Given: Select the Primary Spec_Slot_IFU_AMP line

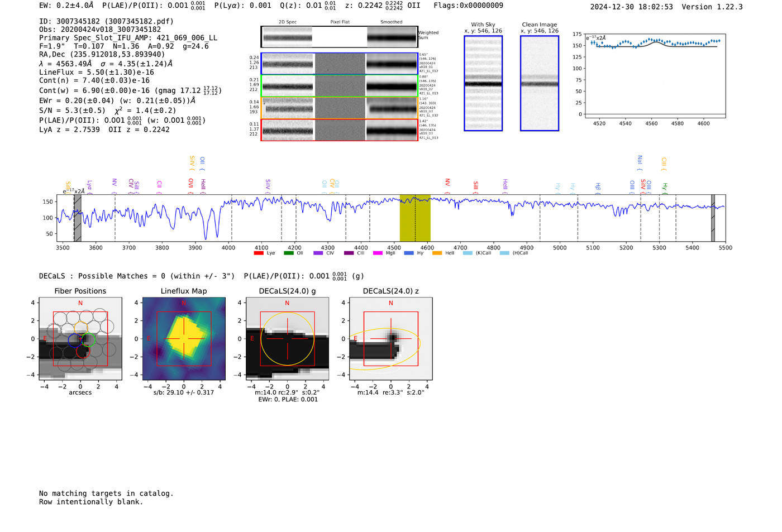Looking at the screenshot, I should [128, 38].
